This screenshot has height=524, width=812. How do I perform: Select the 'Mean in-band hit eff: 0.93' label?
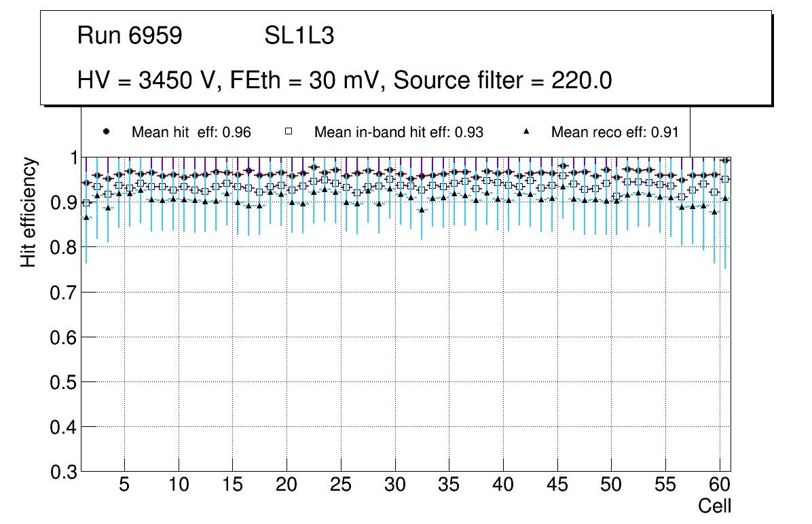(399, 132)
